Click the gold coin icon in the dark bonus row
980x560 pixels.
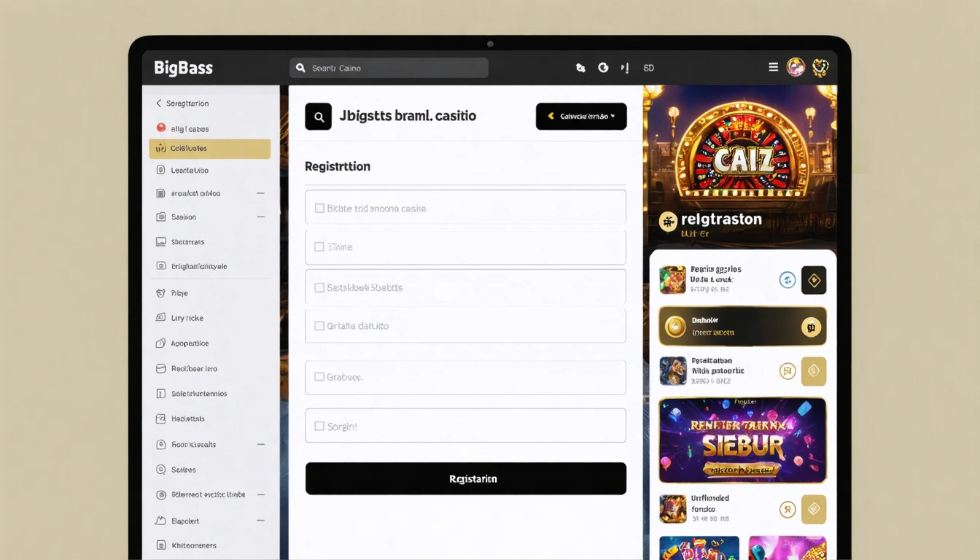coord(675,327)
